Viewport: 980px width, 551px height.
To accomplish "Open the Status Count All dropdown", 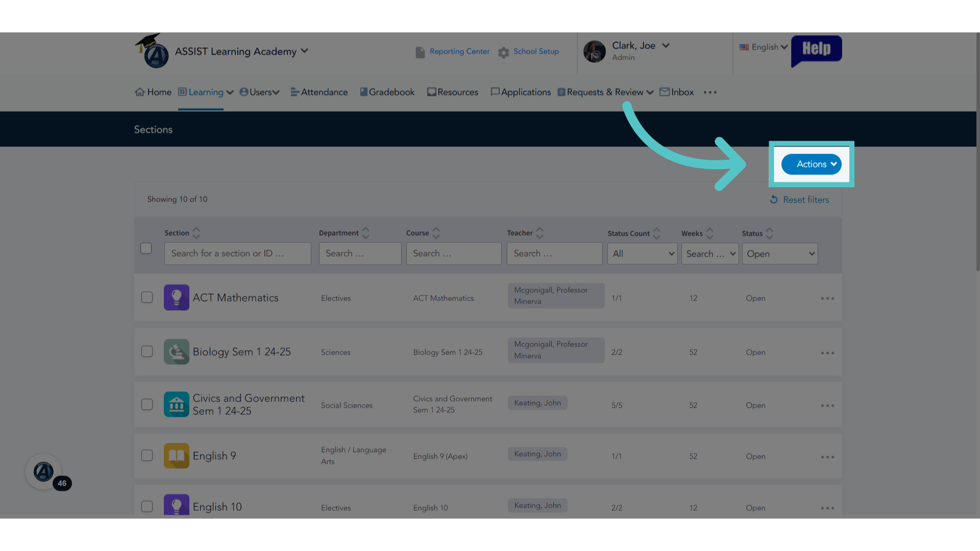I will tap(643, 254).
